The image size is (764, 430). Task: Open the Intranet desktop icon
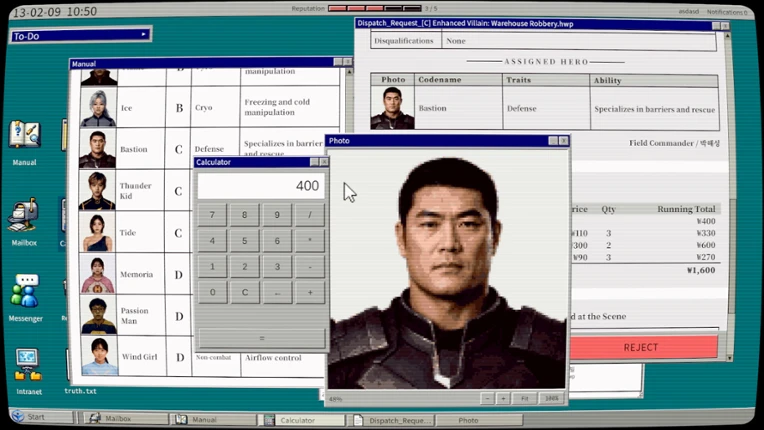click(x=28, y=370)
